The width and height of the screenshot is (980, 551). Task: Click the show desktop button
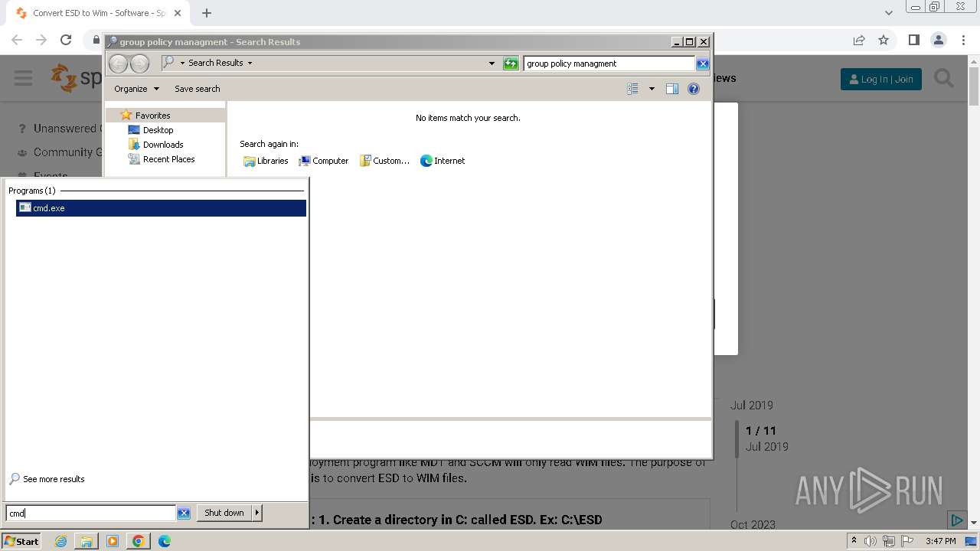click(971, 541)
